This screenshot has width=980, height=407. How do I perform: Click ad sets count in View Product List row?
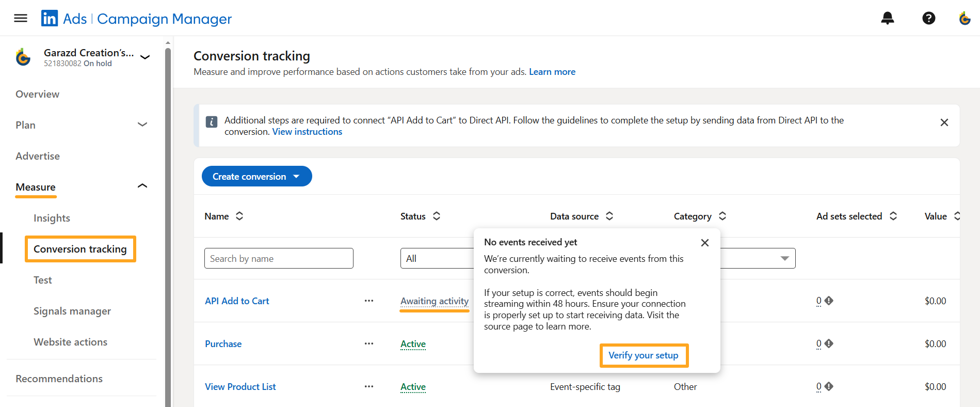(x=819, y=386)
